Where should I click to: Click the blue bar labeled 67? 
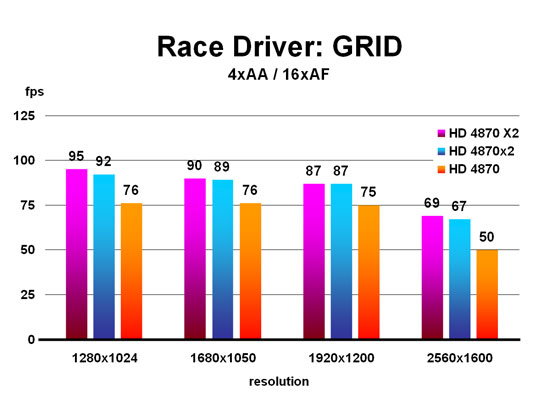(x=460, y=279)
